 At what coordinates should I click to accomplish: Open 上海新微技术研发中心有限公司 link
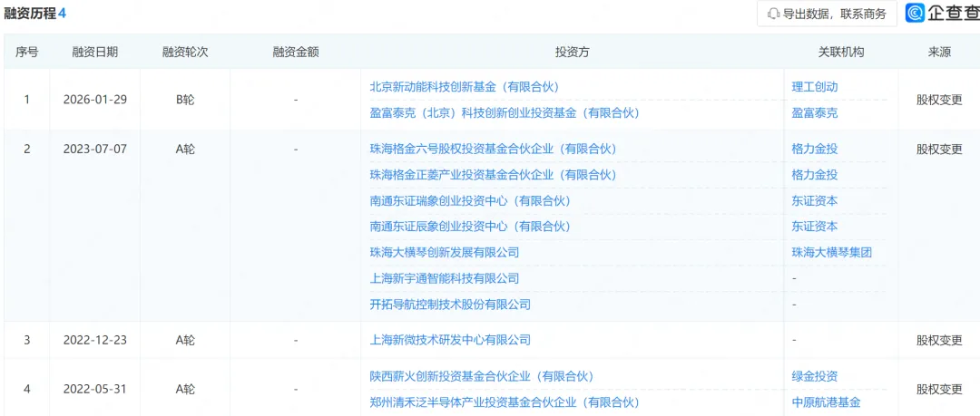point(450,340)
